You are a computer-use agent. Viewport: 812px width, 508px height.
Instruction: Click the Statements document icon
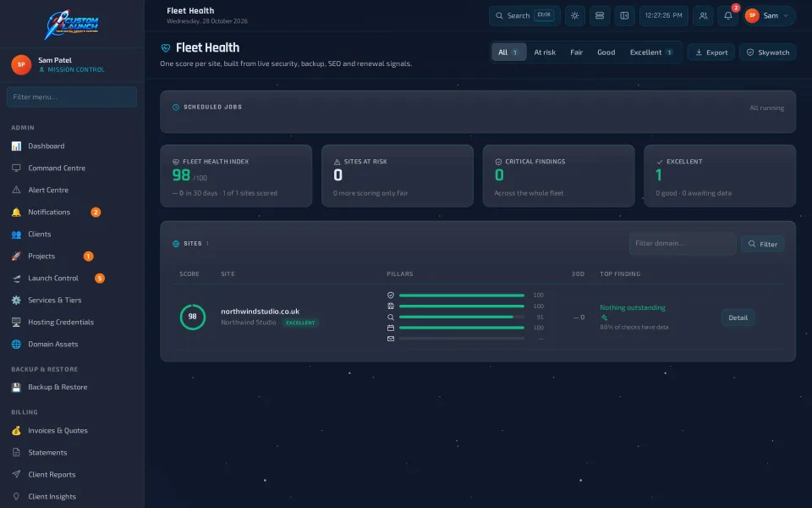[x=17, y=452]
